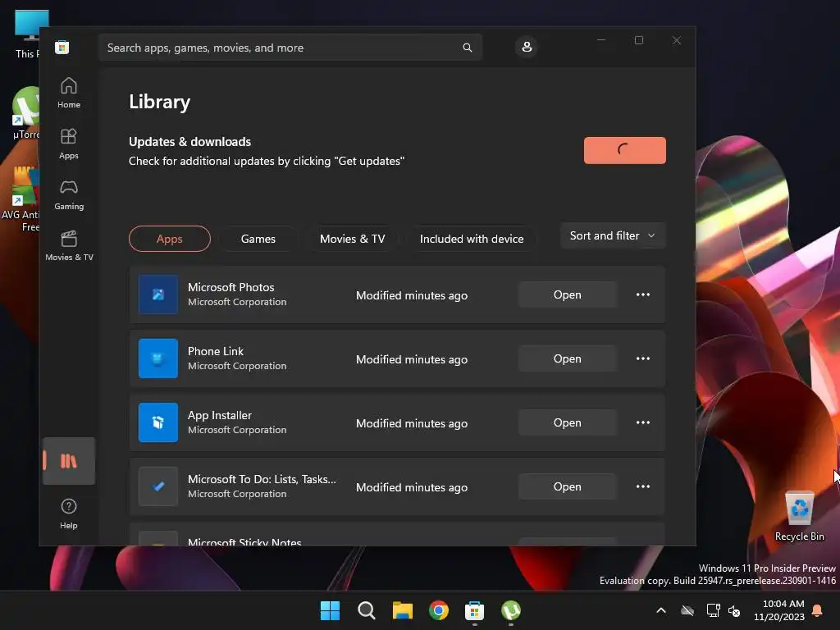Click the Microsoft Store logo icon
The height and width of the screenshot is (630, 840).
[x=62, y=47]
